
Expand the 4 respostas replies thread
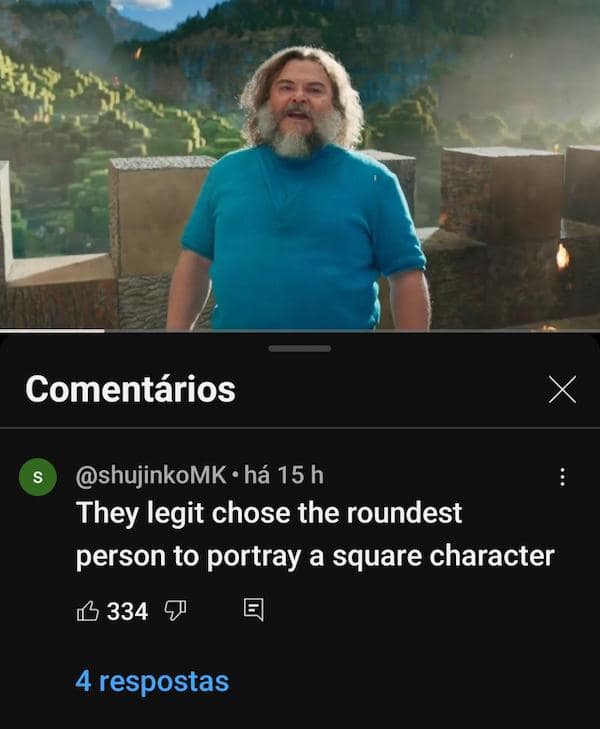pos(152,682)
